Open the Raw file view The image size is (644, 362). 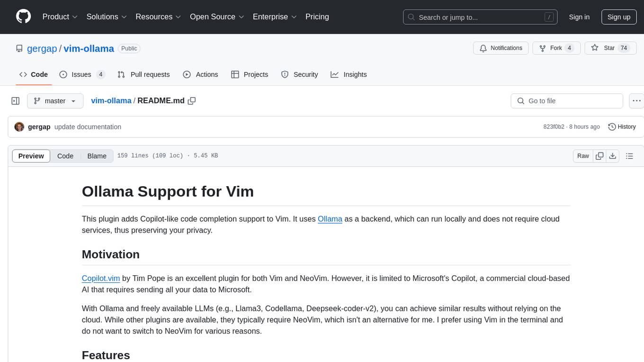pos(583,156)
